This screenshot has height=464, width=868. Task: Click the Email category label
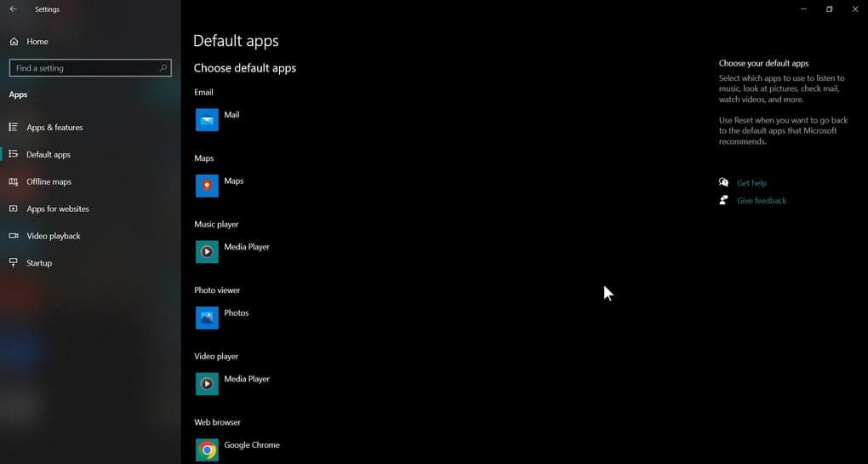tap(203, 93)
